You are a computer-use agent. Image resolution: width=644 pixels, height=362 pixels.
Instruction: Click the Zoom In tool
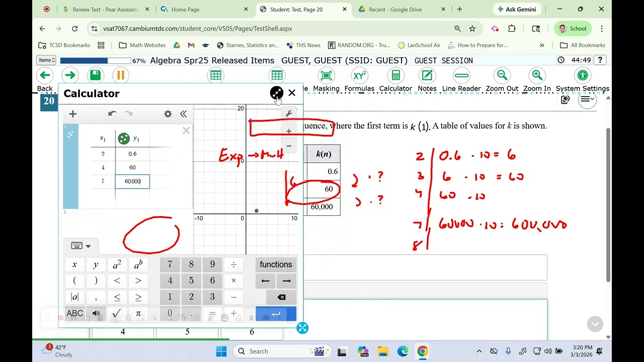pyautogui.click(x=537, y=79)
